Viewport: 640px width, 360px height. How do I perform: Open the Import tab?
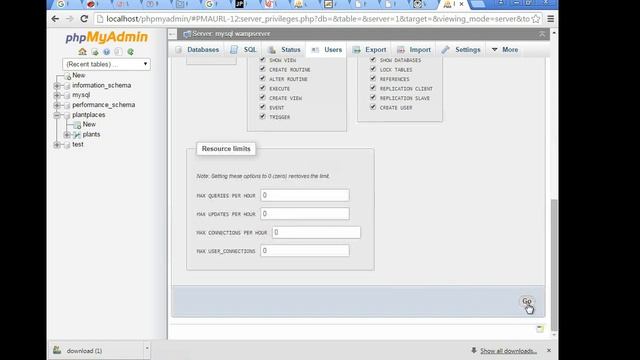click(414, 49)
